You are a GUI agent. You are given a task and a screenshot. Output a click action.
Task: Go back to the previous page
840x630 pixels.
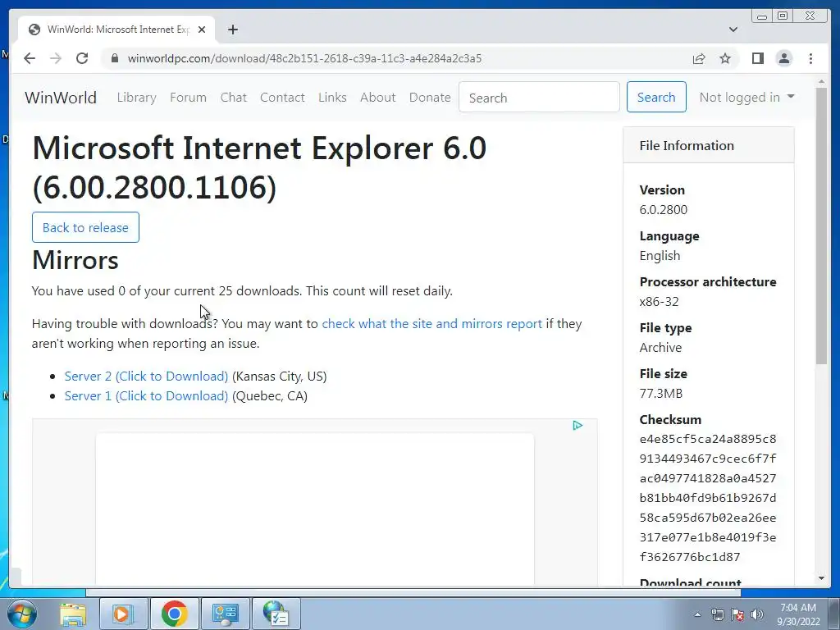coord(30,58)
